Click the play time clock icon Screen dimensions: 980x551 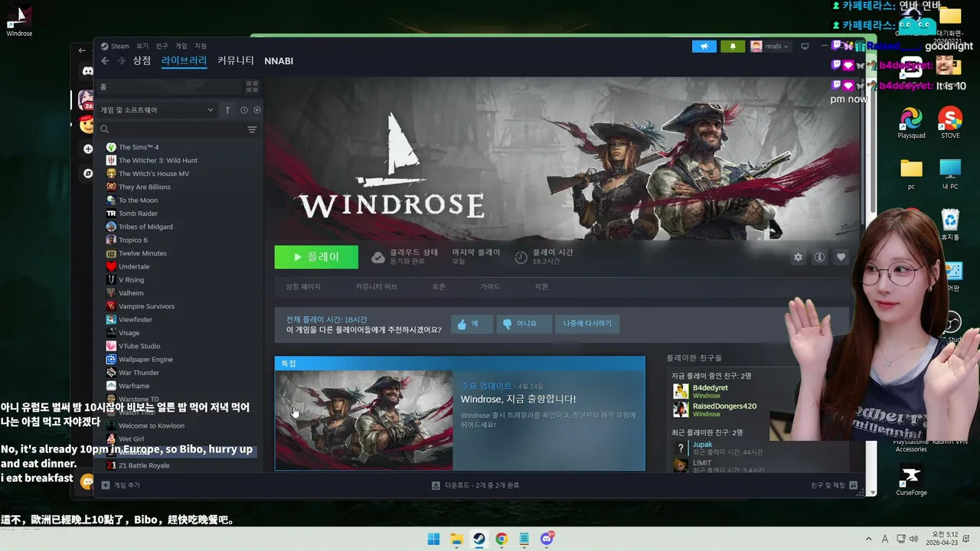pos(521,258)
